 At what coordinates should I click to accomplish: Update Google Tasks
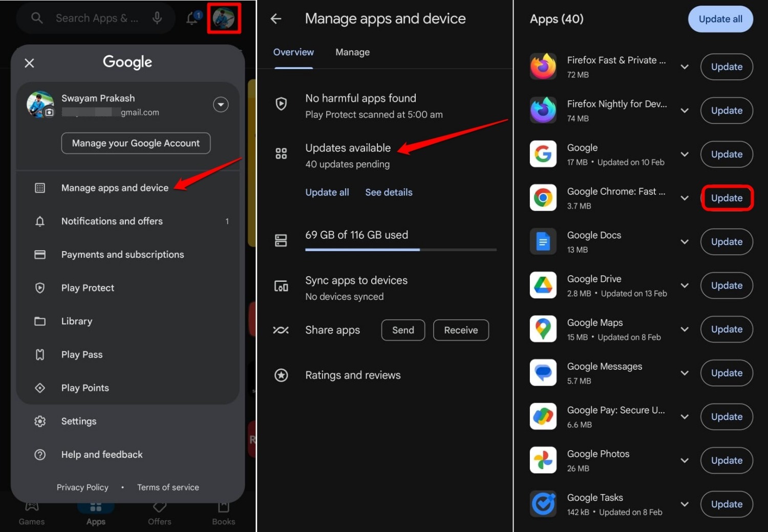tap(727, 504)
